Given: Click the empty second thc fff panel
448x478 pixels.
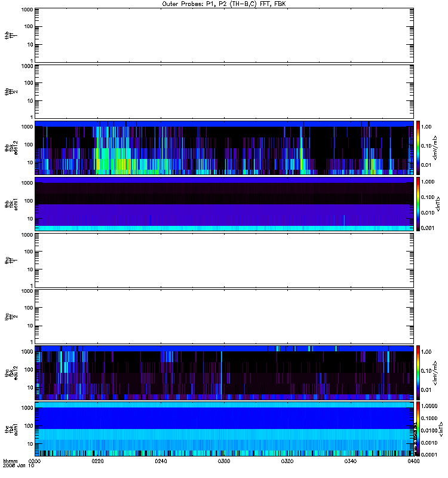Looking at the screenshot, I should 225,317.
